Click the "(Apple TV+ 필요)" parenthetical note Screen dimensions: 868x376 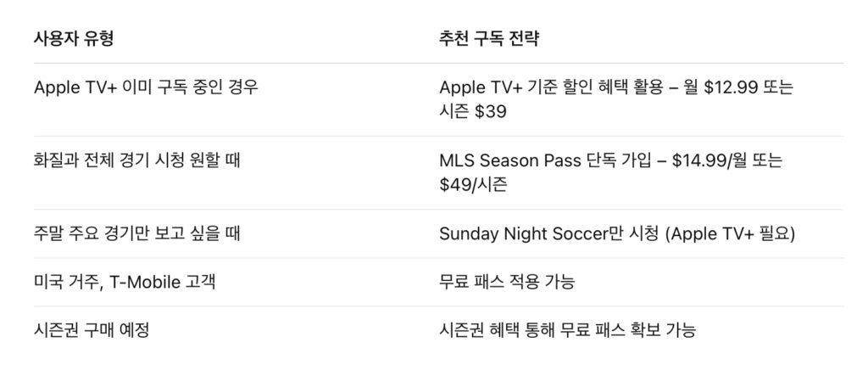(730, 233)
